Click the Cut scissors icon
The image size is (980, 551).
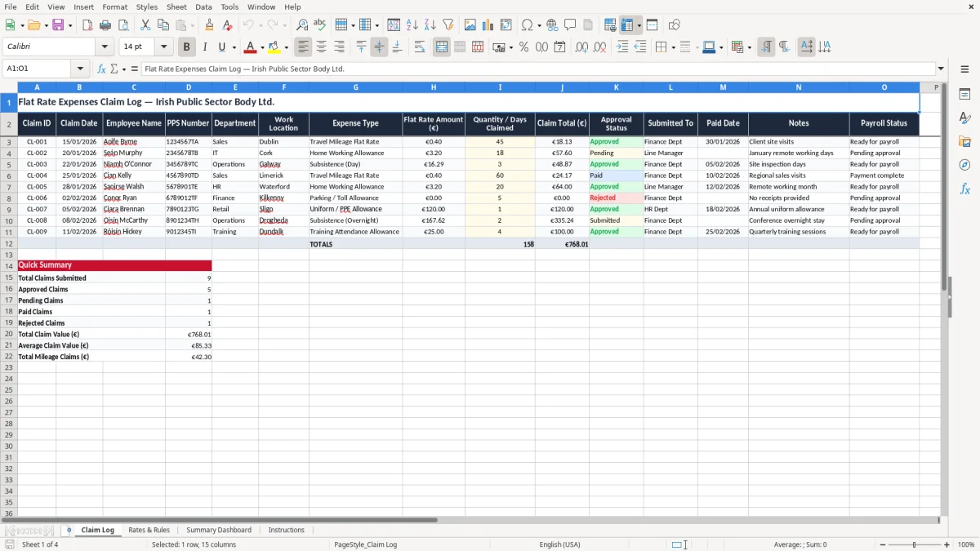(x=145, y=25)
